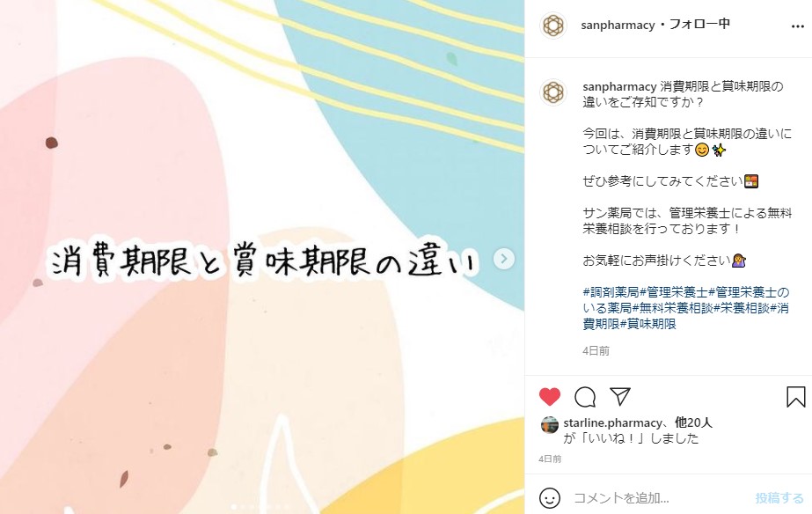The width and height of the screenshot is (812, 514).
Task: Open comments via speech bubble icon
Action: click(x=585, y=397)
